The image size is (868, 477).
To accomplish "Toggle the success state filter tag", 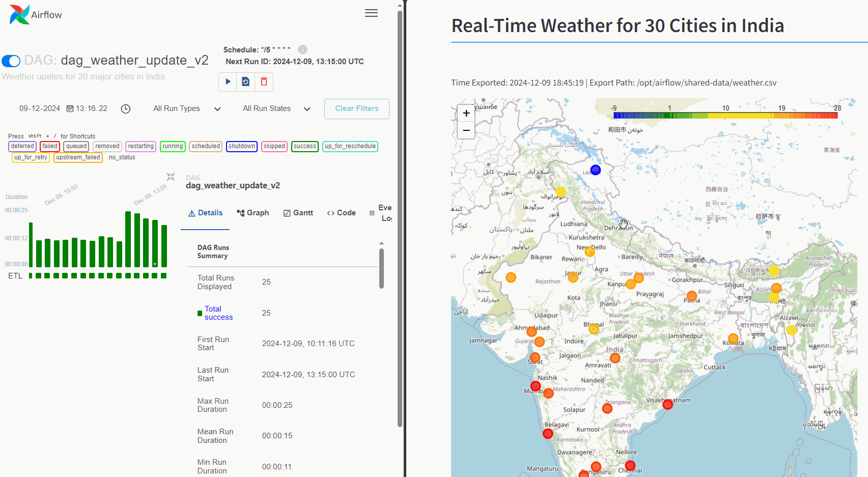I will (304, 146).
